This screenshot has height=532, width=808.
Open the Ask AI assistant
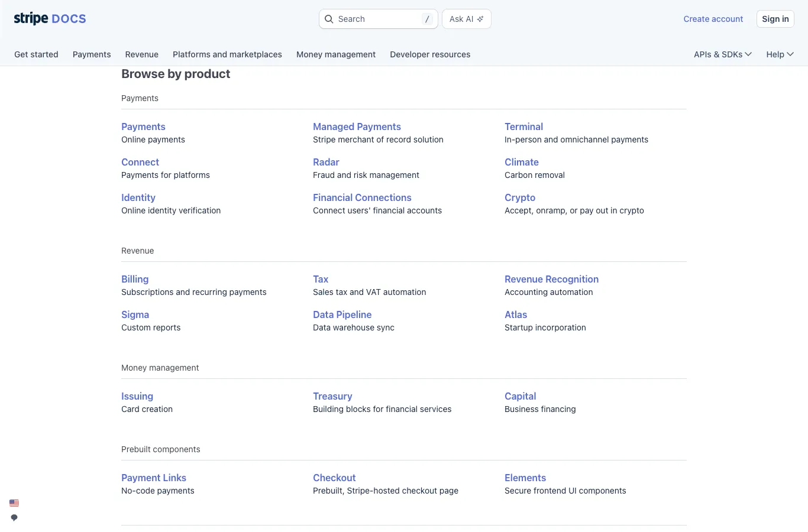[x=467, y=19]
